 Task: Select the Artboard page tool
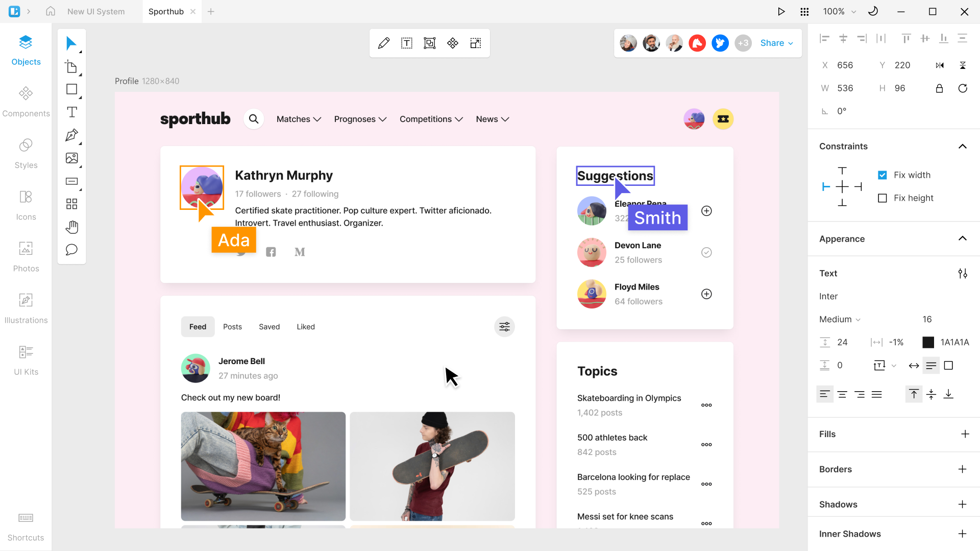(71, 67)
